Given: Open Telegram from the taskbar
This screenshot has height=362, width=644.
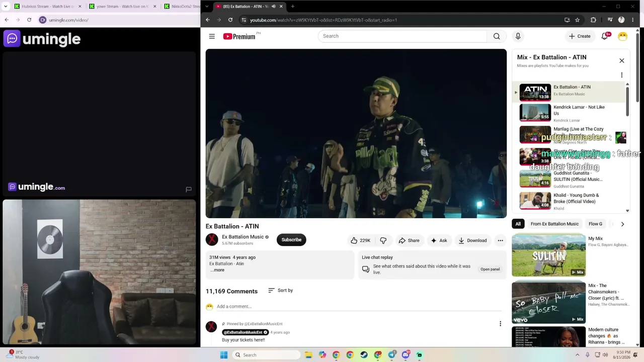Looking at the screenshot, I should click(x=392, y=355).
